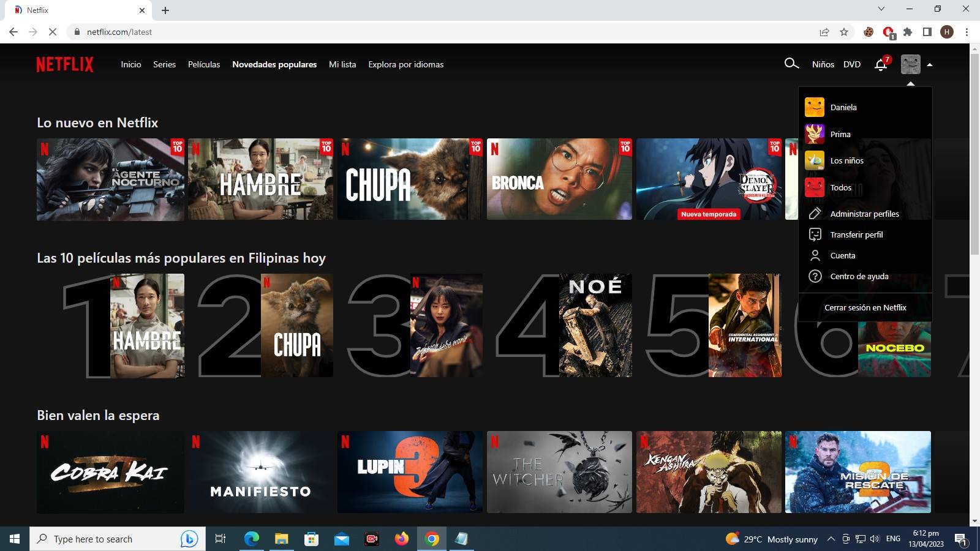
Task: Open the Kengan Ashura thumbnail
Action: point(709,472)
